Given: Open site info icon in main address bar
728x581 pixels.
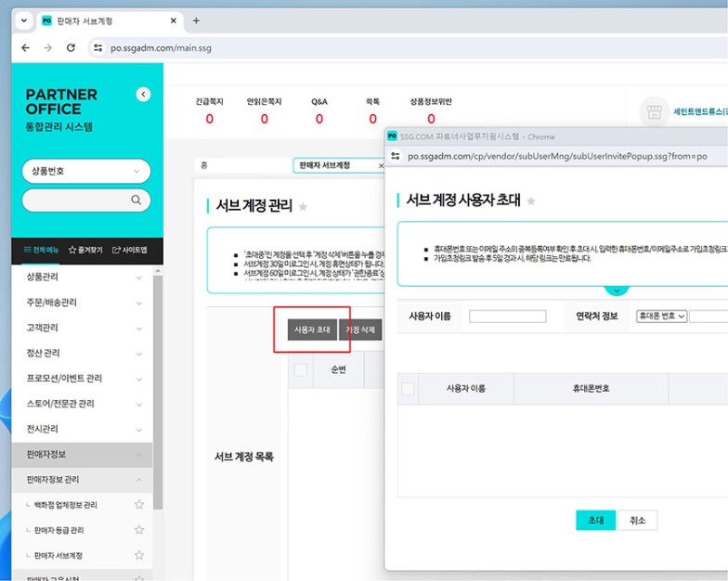Looking at the screenshot, I should tap(98, 48).
